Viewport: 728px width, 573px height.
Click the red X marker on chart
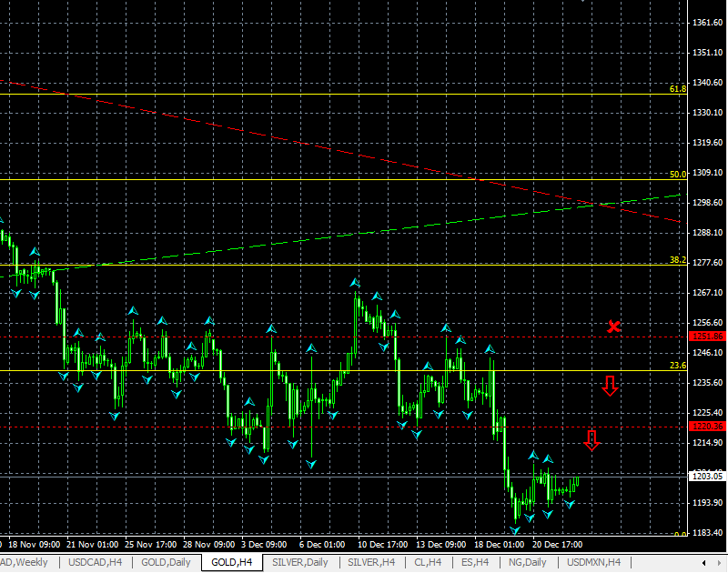(614, 326)
